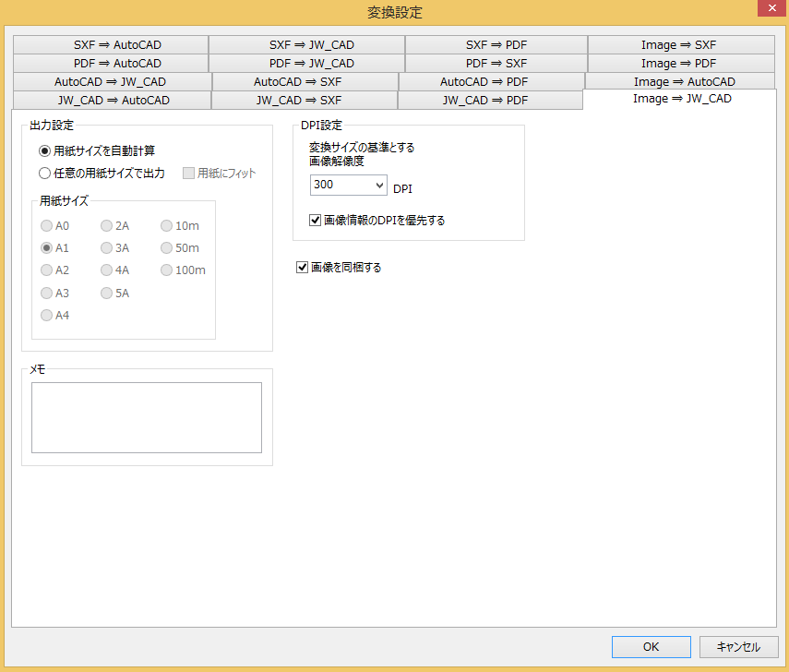Select 50m paper length option
This screenshot has width=789, height=672.
tap(180, 247)
